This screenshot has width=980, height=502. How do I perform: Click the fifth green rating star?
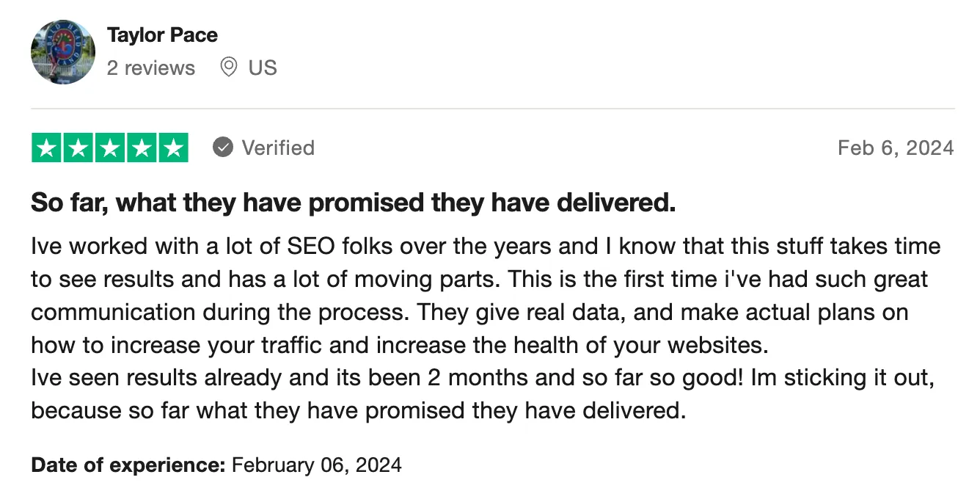[x=173, y=148]
